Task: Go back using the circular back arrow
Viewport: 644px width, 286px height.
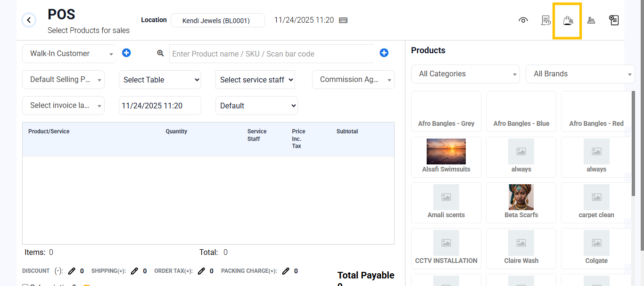Action: pos(29,20)
